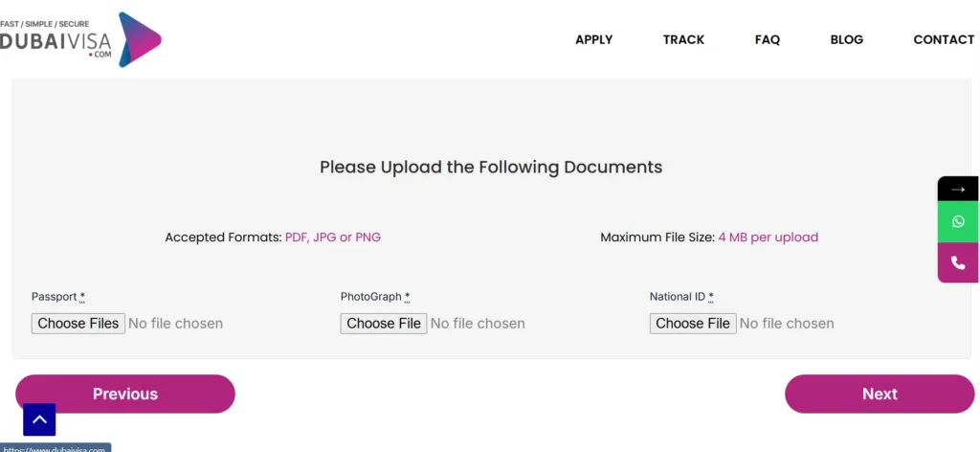Choose File for National ID upload
This screenshot has width=980, height=452.
pos(693,324)
